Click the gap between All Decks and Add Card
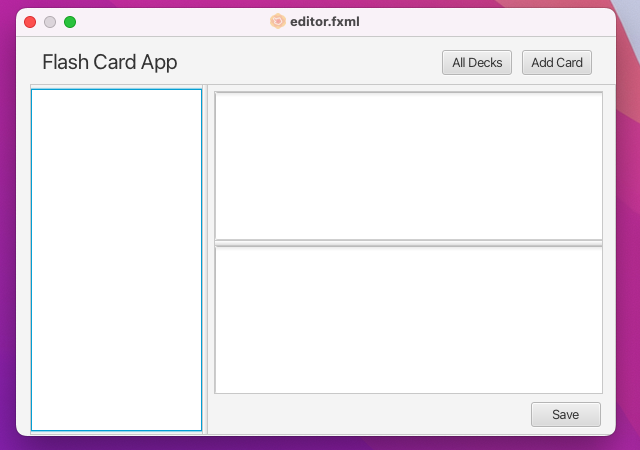The image size is (640, 450). [517, 62]
